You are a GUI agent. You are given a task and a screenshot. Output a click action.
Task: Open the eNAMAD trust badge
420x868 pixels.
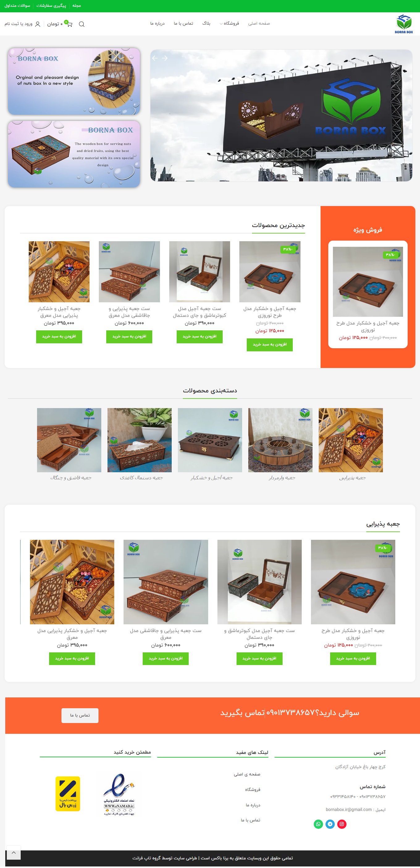119,794
